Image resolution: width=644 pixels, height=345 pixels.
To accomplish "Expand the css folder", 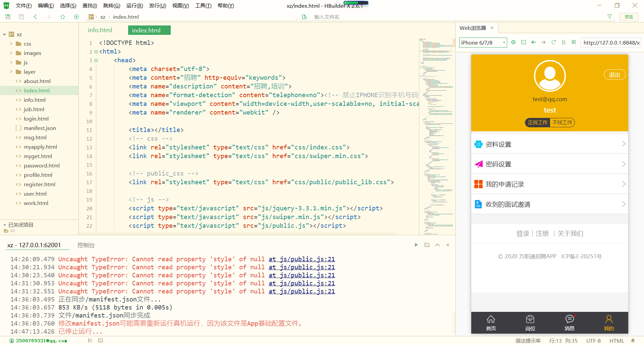I will click(x=11, y=44).
